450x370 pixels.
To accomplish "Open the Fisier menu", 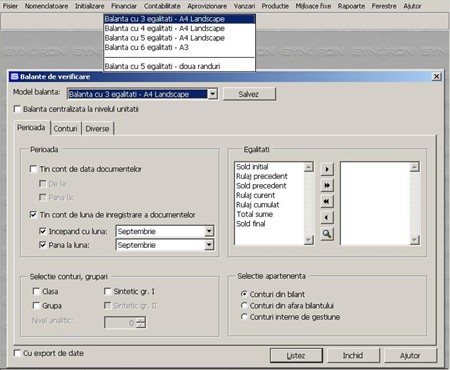I will 10,6.
